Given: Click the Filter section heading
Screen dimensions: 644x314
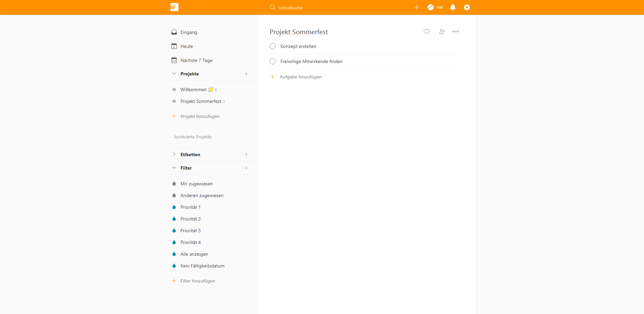Looking at the screenshot, I should pyautogui.click(x=186, y=168).
